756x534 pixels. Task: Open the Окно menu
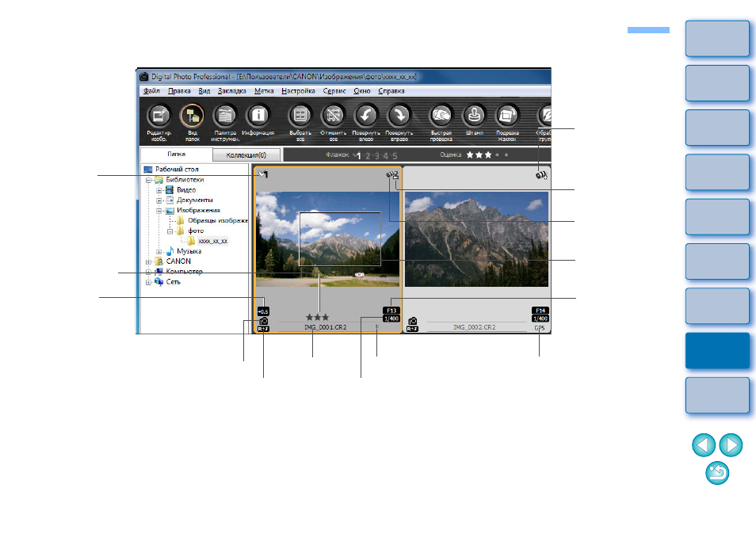361,90
